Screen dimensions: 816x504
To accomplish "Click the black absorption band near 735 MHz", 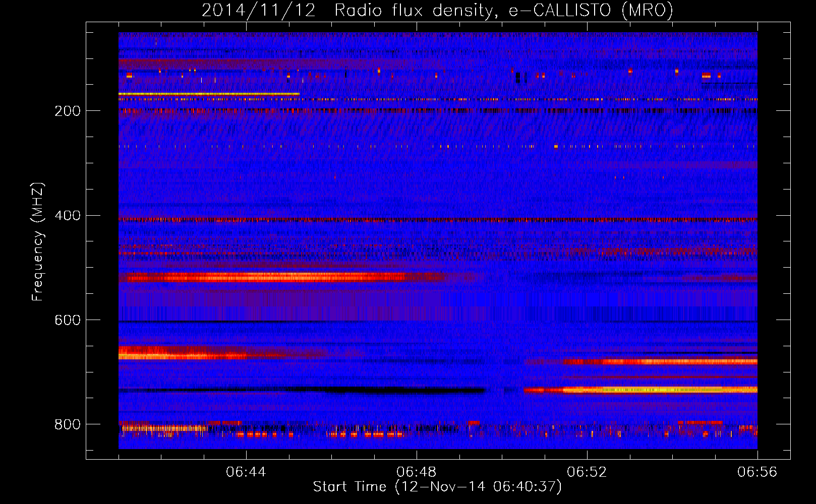I will pyautogui.click(x=302, y=390).
